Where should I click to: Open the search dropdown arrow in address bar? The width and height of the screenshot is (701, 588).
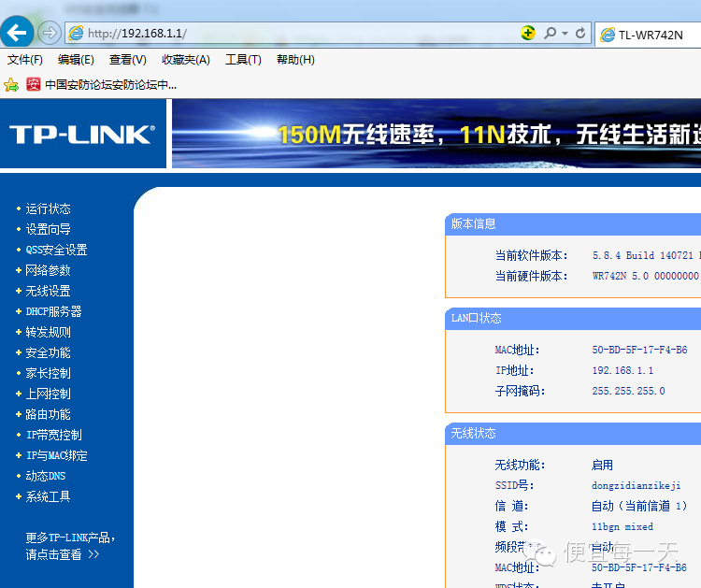[x=565, y=33]
